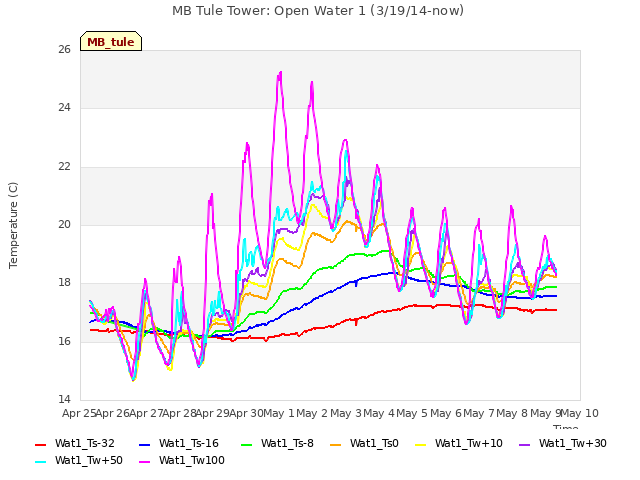This screenshot has width=640, height=480.
Task: Select the Wat1_Tw+30 legend label
Action: [x=573, y=443]
